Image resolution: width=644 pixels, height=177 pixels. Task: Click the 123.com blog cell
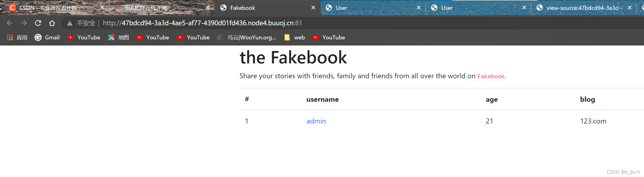[593, 121]
